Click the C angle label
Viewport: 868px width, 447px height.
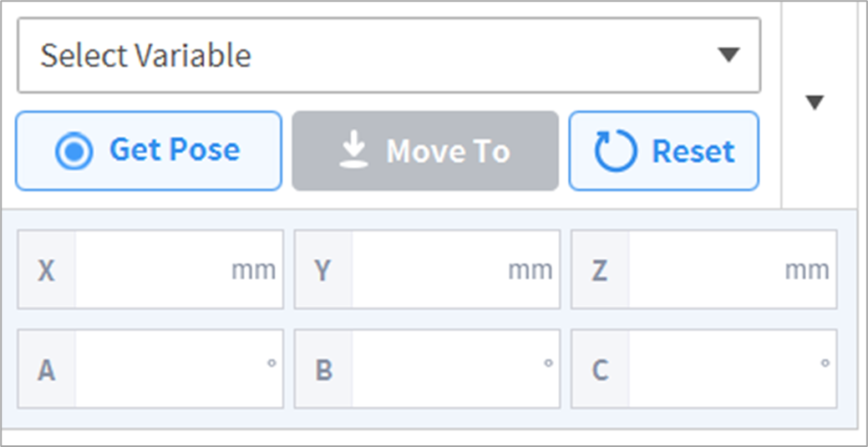[x=600, y=369]
